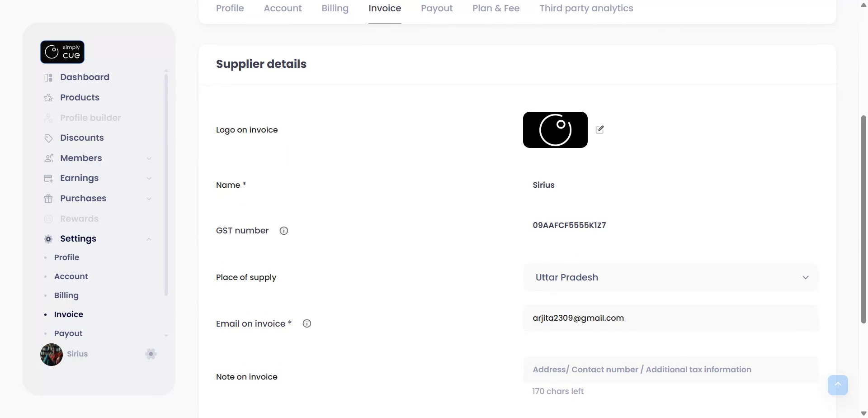Click the Email on invoice field
Image resolution: width=868 pixels, height=418 pixels.
click(671, 318)
